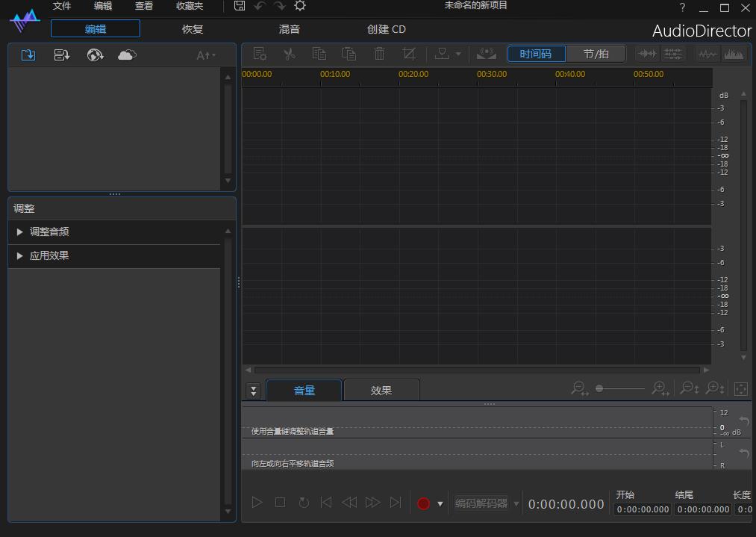Image resolution: width=756 pixels, height=537 pixels.
Task: Download audio from the cloud
Action: [x=126, y=54]
